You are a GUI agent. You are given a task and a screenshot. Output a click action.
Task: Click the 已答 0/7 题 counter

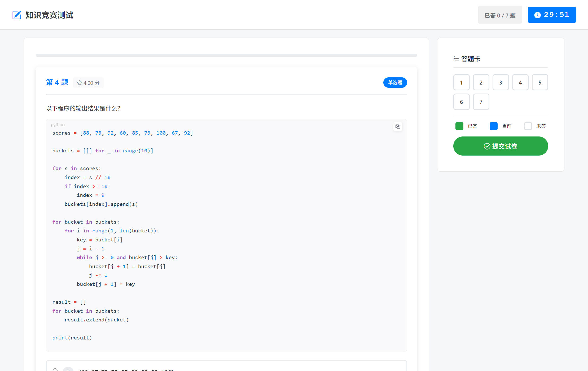(x=500, y=15)
